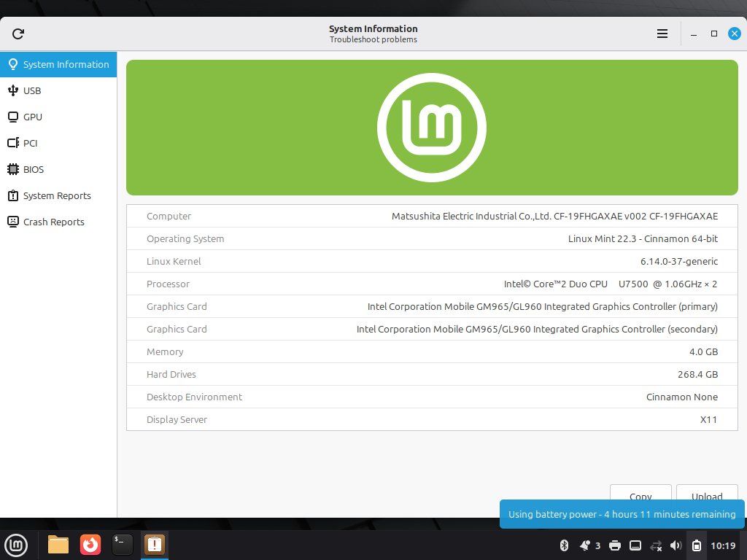Launch the Terminal from the taskbar
The height and width of the screenshot is (560, 747).
(x=123, y=545)
